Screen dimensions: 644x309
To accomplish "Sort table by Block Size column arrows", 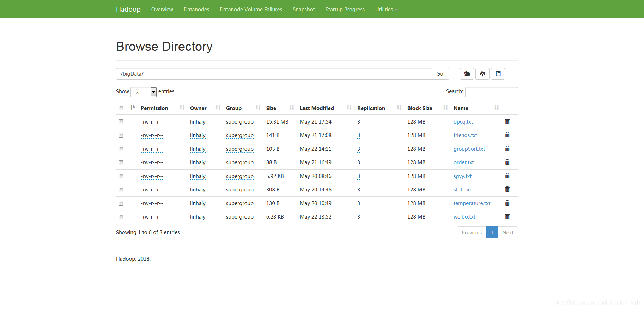I will pyautogui.click(x=445, y=107).
